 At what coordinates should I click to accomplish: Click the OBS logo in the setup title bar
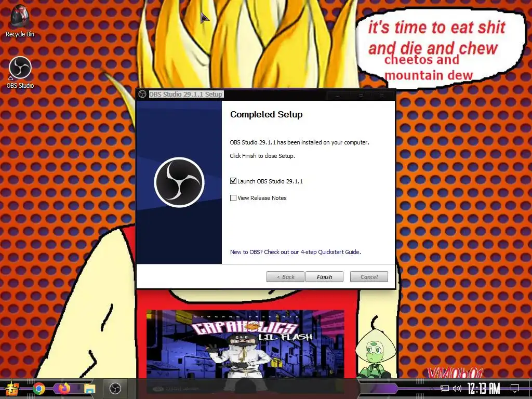pyautogui.click(x=142, y=94)
